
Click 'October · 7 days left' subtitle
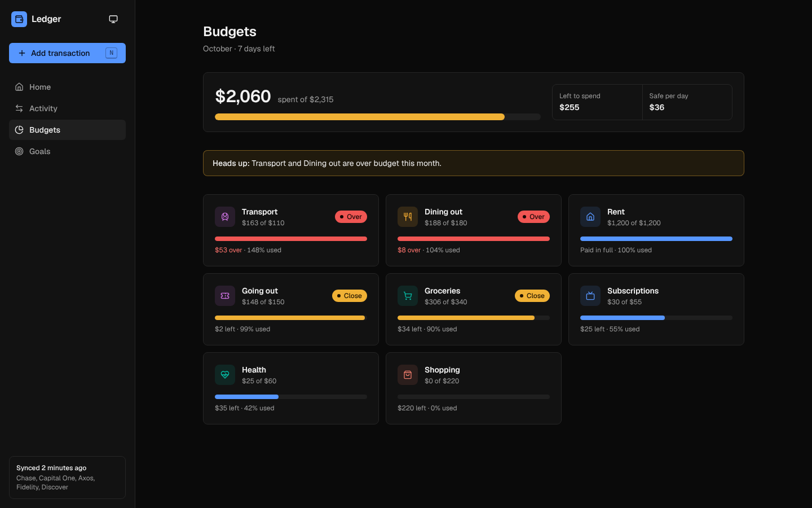pos(239,49)
